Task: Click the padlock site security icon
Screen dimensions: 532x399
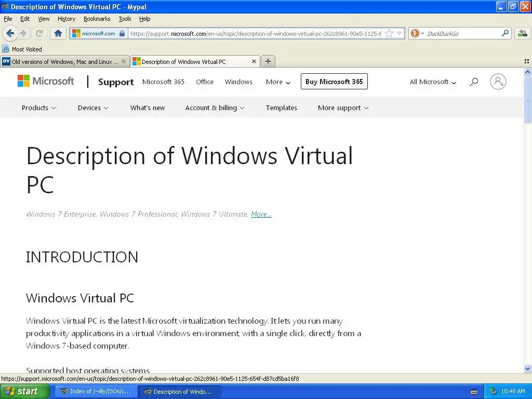Action: (122, 33)
